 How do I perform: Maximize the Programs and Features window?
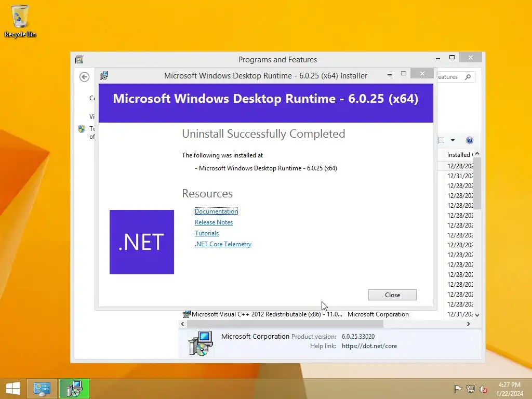pyautogui.click(x=451, y=58)
